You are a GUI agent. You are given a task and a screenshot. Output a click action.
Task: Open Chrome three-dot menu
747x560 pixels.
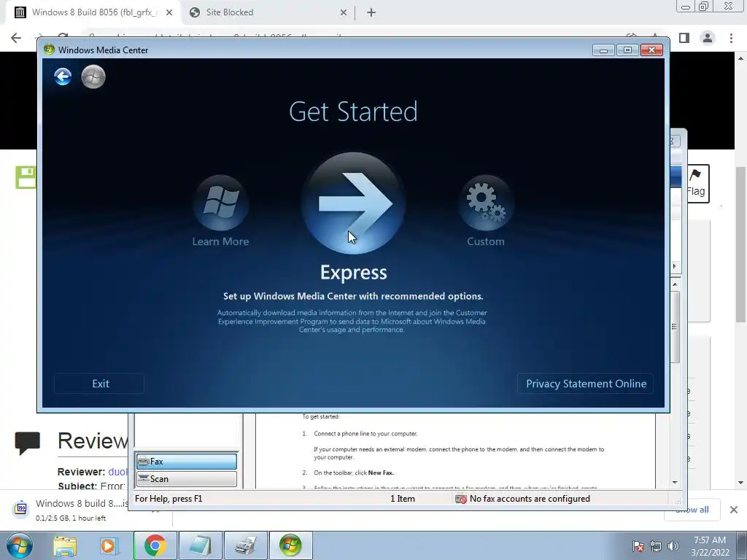pyautogui.click(x=731, y=38)
